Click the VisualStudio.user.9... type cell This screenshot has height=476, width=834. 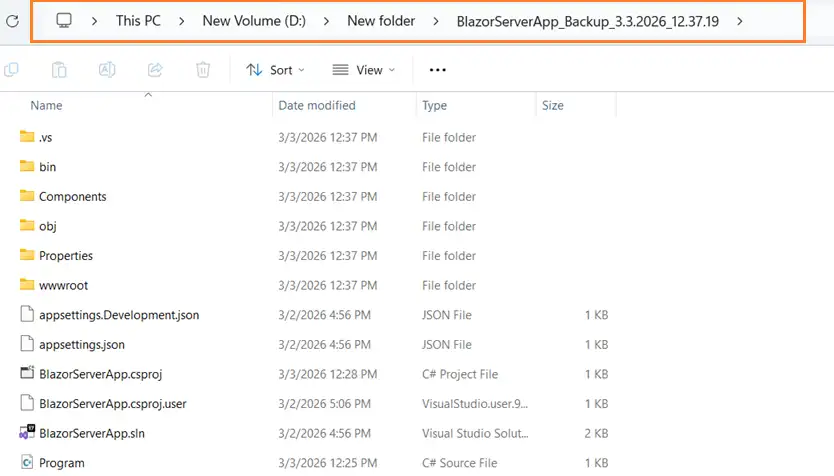point(475,404)
